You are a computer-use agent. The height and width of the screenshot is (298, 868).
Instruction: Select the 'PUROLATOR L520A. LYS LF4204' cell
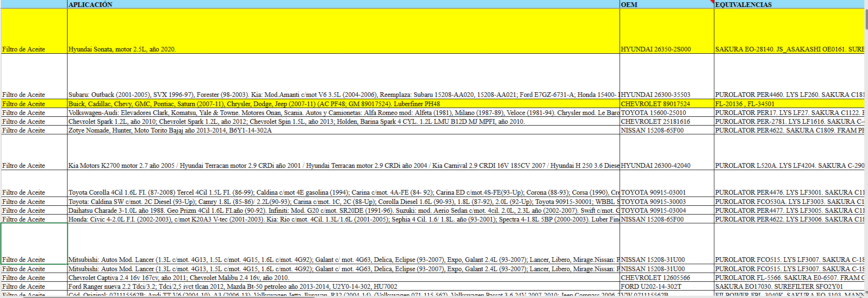pyautogui.click(x=788, y=152)
